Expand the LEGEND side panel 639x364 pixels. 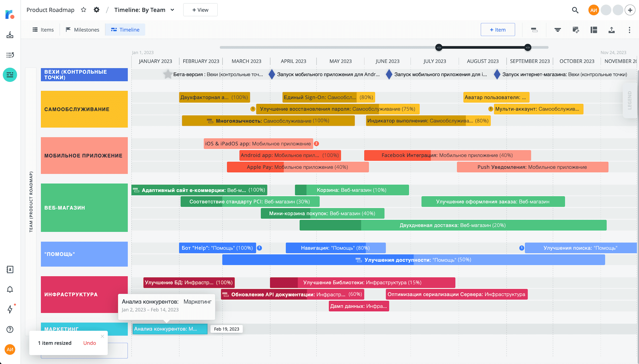[630, 100]
